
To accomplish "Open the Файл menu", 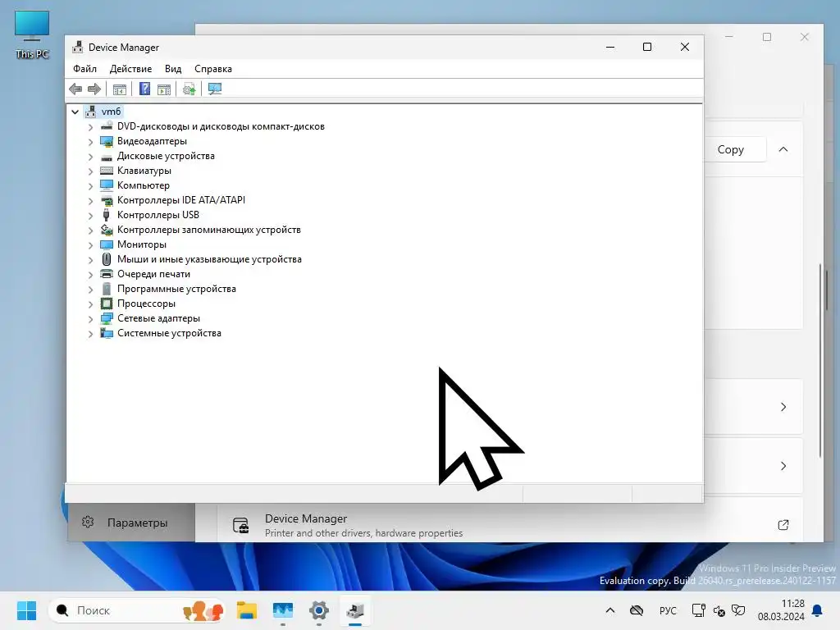I will 84,69.
